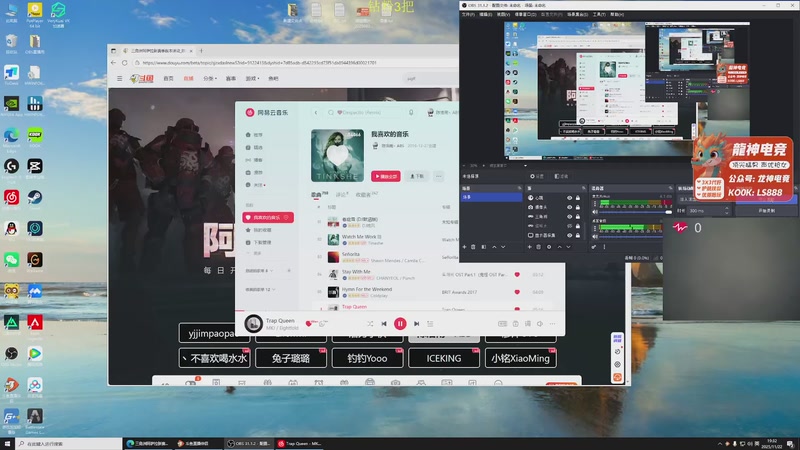Screen dimensions: 800x450
Task: Open the OBS mixer three-dot menu
Action: pos(604,247)
